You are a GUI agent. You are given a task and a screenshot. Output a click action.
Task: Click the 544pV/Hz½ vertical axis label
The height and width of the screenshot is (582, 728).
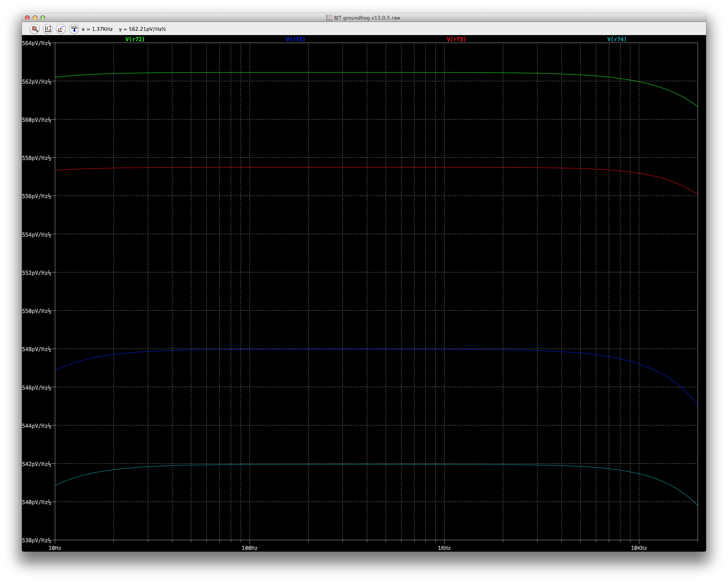click(37, 426)
